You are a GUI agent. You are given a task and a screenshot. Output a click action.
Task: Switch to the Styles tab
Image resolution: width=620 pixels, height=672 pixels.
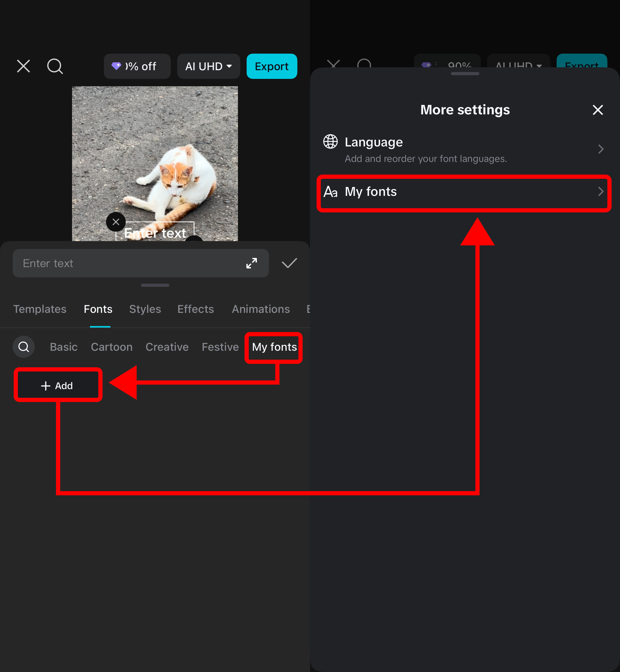145,309
